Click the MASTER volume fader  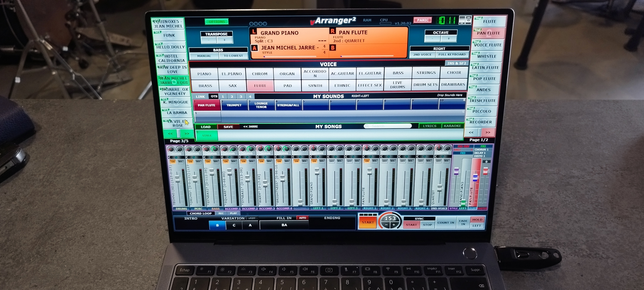click(485, 171)
